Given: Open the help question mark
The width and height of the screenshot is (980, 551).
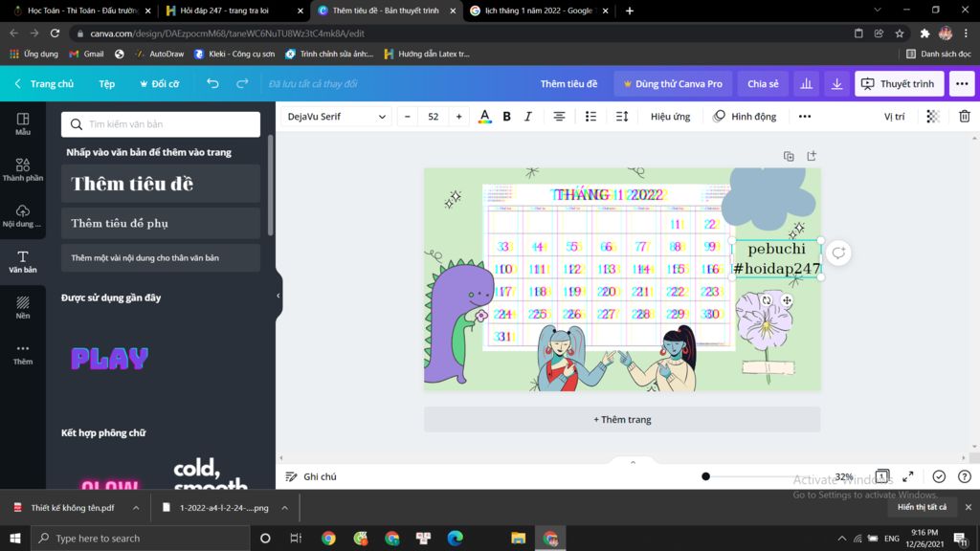Looking at the screenshot, I should 965,476.
